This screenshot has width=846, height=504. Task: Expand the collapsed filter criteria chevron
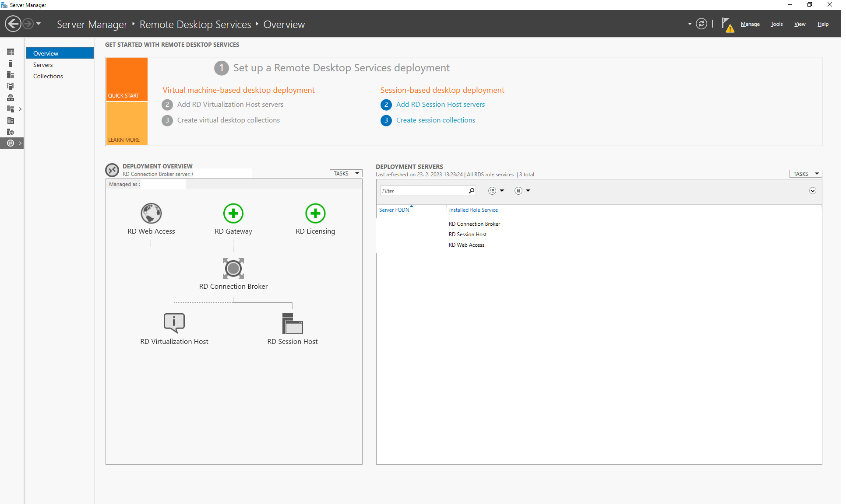pos(812,191)
